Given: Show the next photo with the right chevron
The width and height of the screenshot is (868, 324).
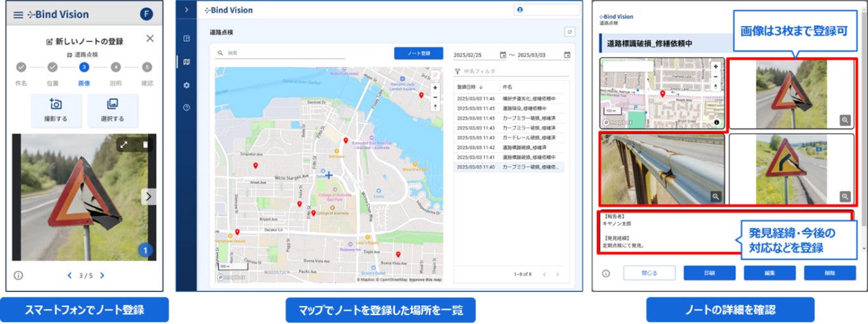Looking at the screenshot, I should point(149,197).
